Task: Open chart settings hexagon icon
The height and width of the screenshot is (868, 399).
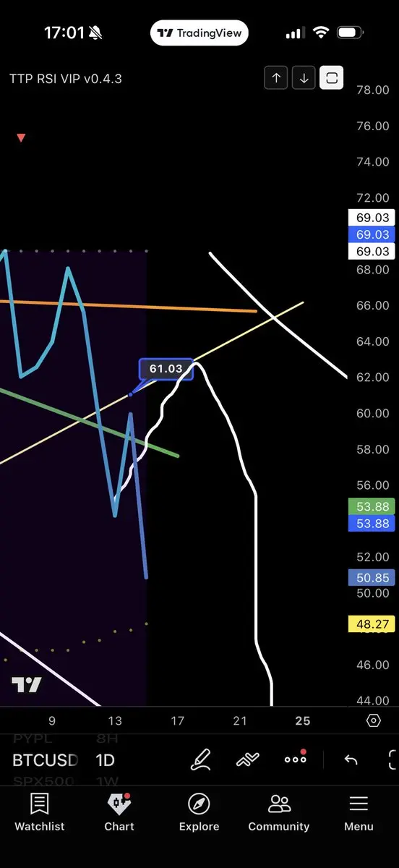Action: [x=374, y=720]
